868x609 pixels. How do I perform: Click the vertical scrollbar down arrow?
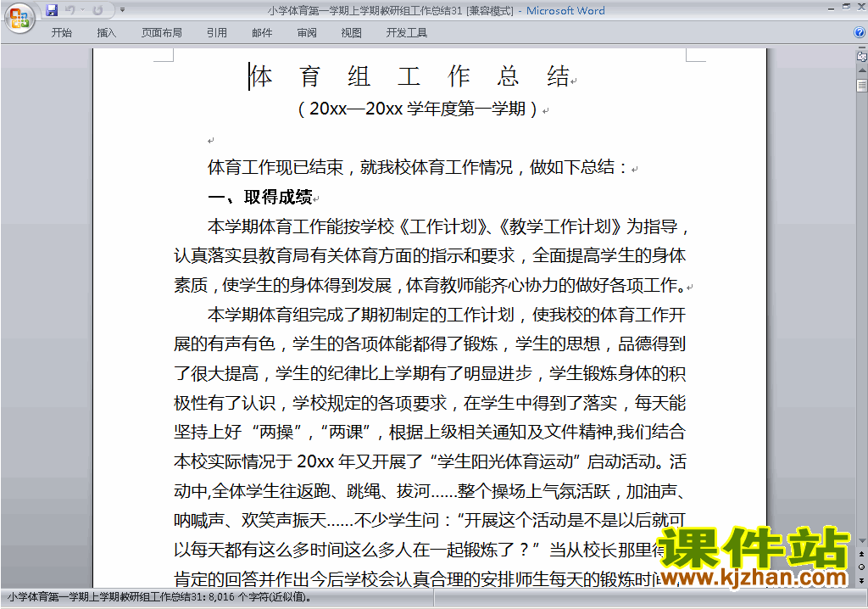pos(861,541)
